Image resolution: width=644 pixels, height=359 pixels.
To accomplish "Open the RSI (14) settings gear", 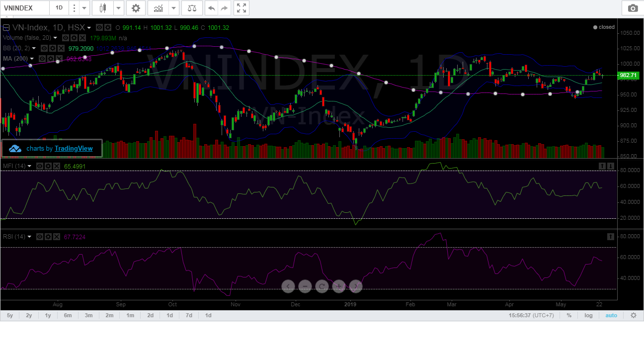I will pos(48,237).
